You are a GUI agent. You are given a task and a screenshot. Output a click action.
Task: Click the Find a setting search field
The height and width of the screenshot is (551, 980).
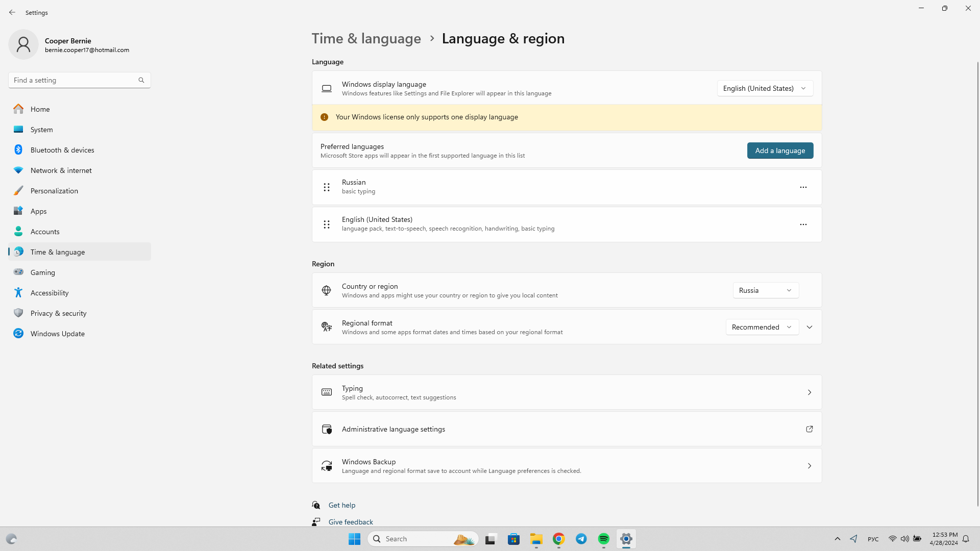coord(74,80)
